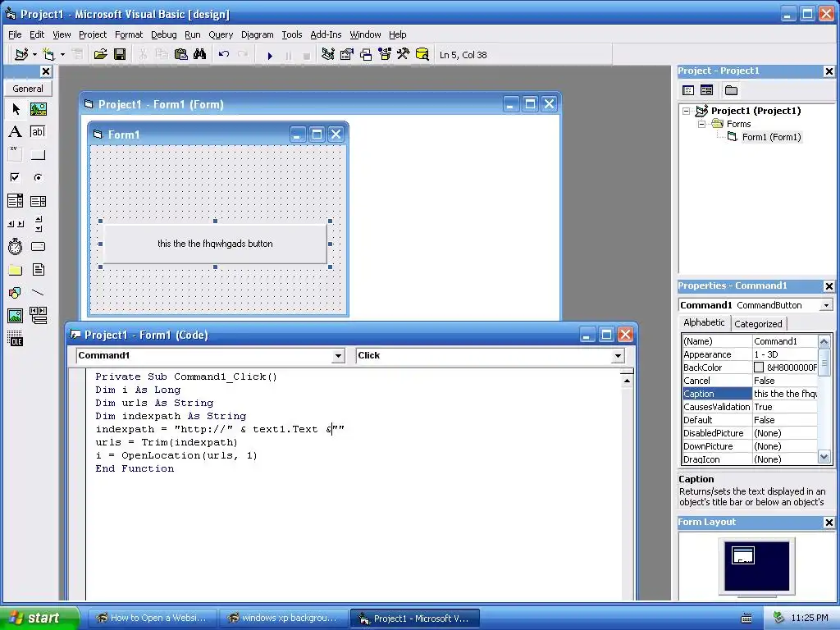The width and height of the screenshot is (840, 630).
Task: Click the BackColor color swatch
Action: [x=759, y=367]
